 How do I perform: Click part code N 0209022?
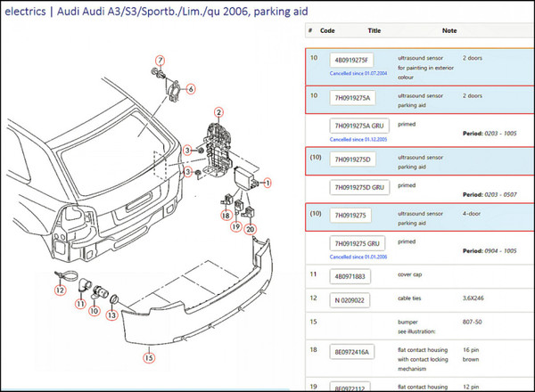coord(350,299)
